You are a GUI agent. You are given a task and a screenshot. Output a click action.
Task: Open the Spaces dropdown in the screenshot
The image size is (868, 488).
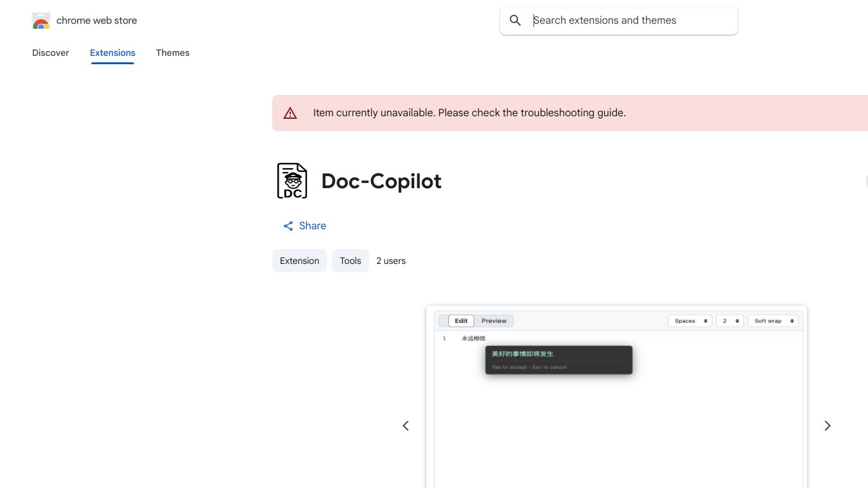point(690,321)
